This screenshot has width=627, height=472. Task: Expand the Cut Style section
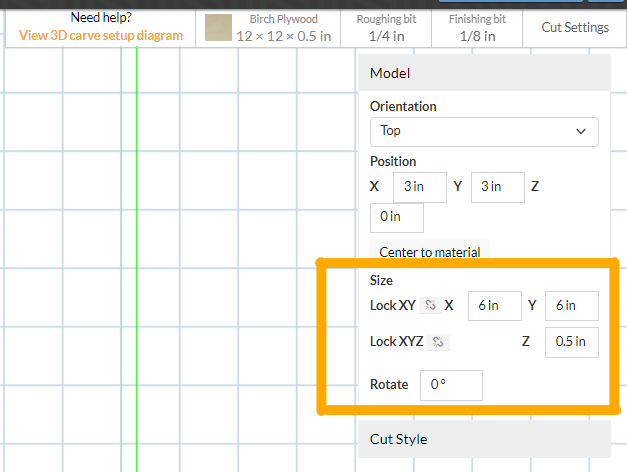click(483, 438)
